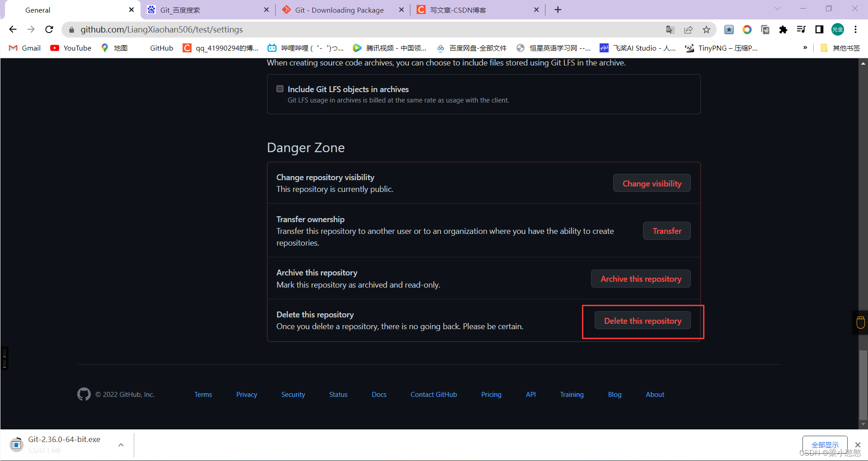
Task: Enable Include Git LFS objects in archives
Action: click(280, 89)
